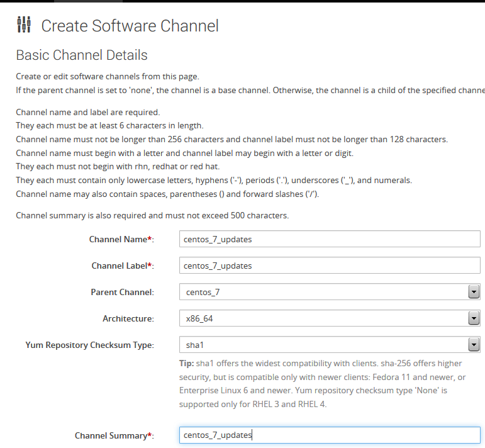The height and width of the screenshot is (448, 485).
Task: Click the Create Software Channel heading
Action: tap(130, 26)
